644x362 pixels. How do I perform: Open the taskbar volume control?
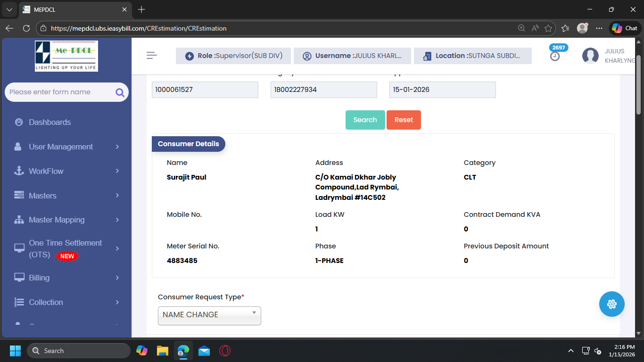point(598,351)
